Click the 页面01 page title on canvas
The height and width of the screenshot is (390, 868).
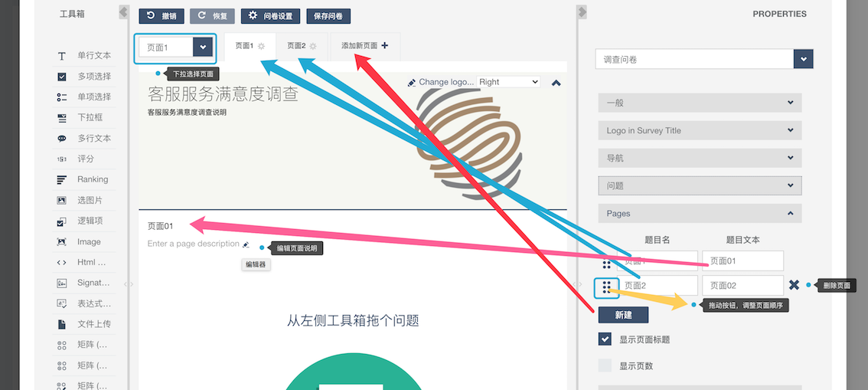tap(161, 226)
